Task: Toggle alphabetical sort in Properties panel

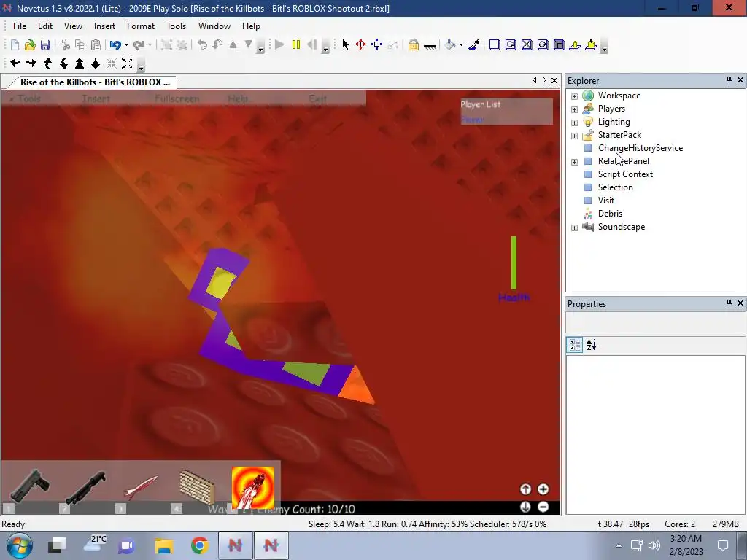Action: pyautogui.click(x=591, y=345)
